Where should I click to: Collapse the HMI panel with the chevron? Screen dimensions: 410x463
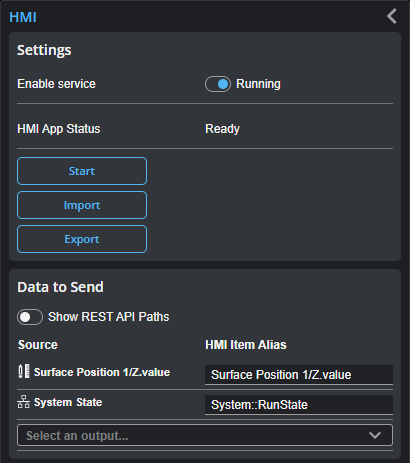[392, 16]
